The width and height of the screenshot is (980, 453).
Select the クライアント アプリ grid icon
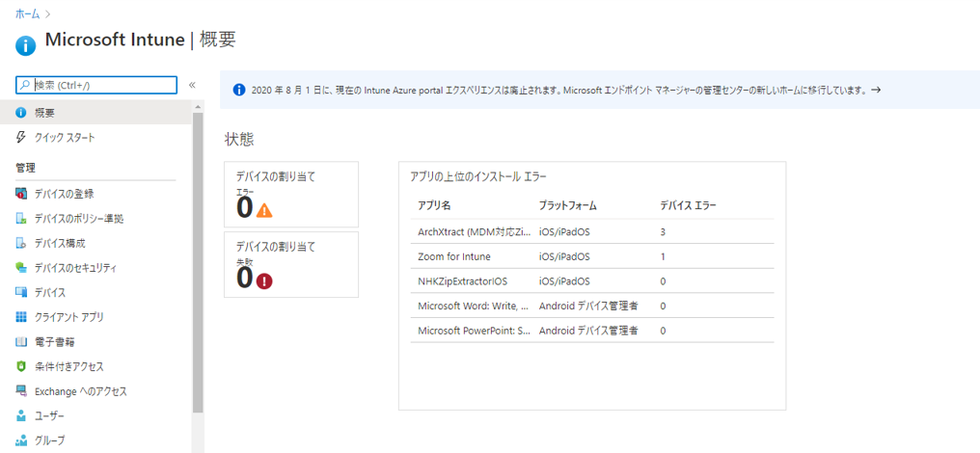click(21, 317)
